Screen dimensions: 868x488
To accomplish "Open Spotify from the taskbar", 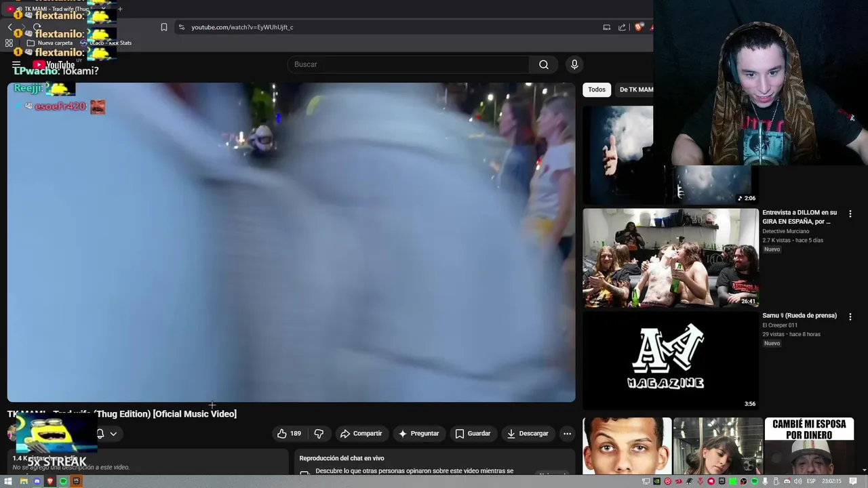I will (x=63, y=481).
